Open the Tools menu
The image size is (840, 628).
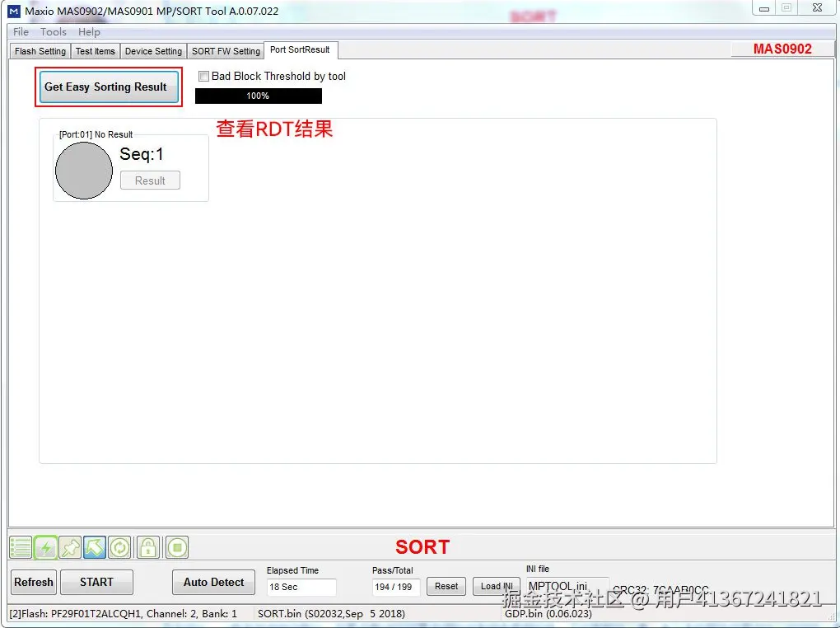pyautogui.click(x=54, y=32)
